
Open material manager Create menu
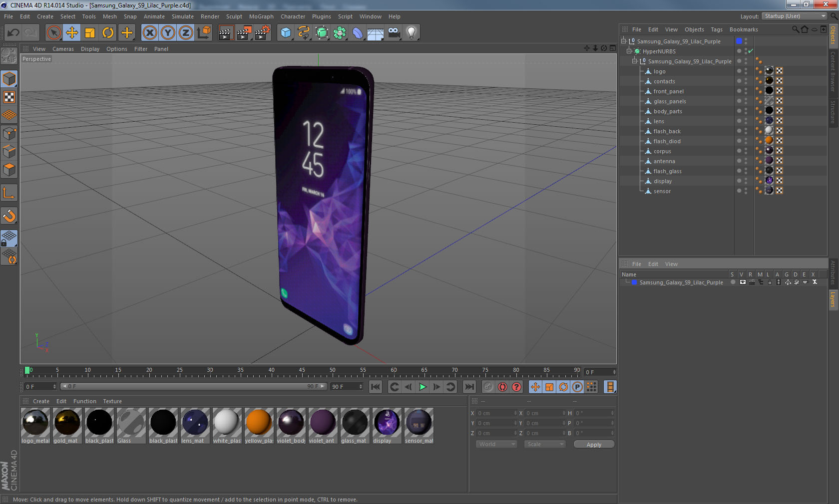tap(41, 401)
